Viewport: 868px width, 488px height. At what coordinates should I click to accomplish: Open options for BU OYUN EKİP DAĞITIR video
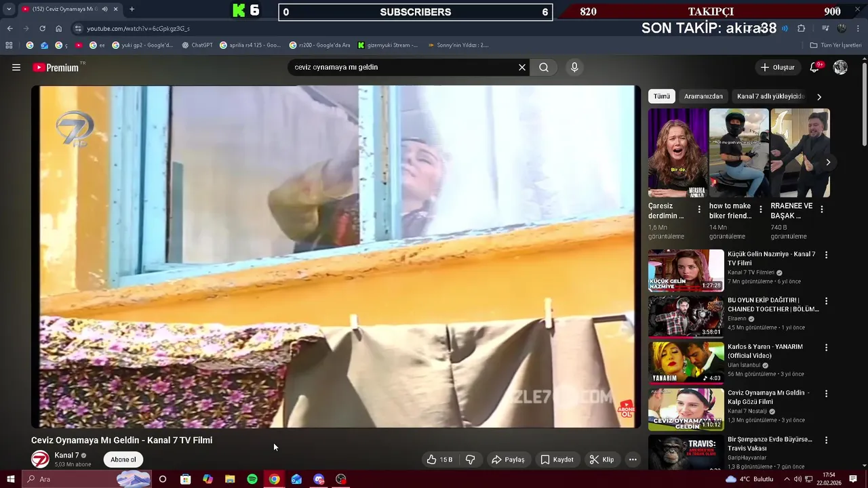(x=826, y=301)
